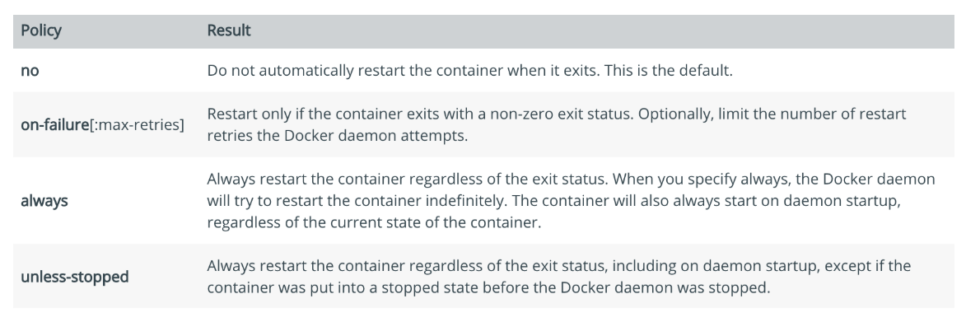This screenshot has height=322, width=980.
Task: Click the 'retries the Docker daemon attempts' line
Action: [338, 136]
